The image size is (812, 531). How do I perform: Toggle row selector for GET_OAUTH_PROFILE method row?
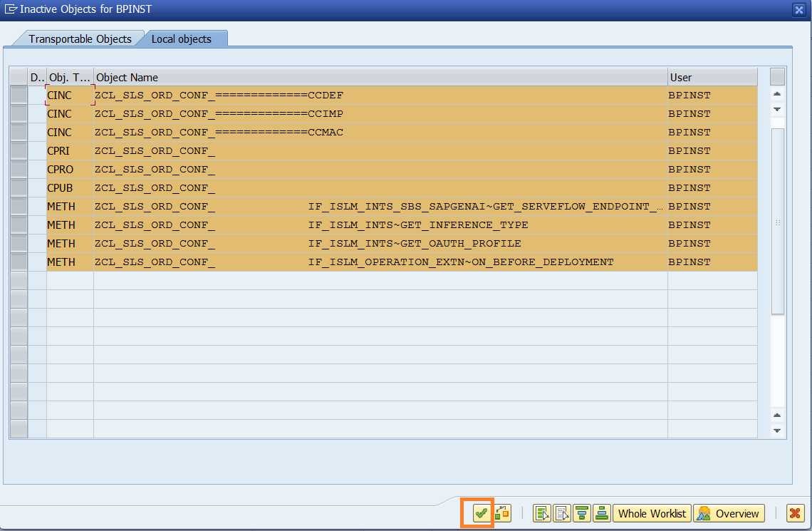[x=19, y=244]
